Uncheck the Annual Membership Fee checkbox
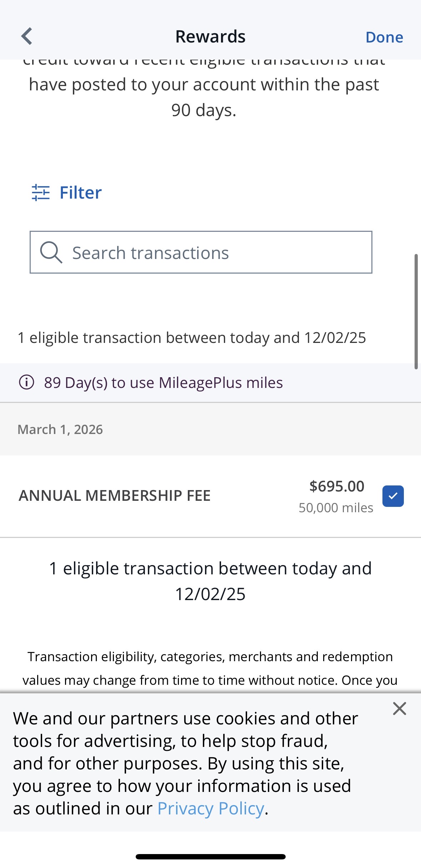421x868 pixels. (393, 496)
